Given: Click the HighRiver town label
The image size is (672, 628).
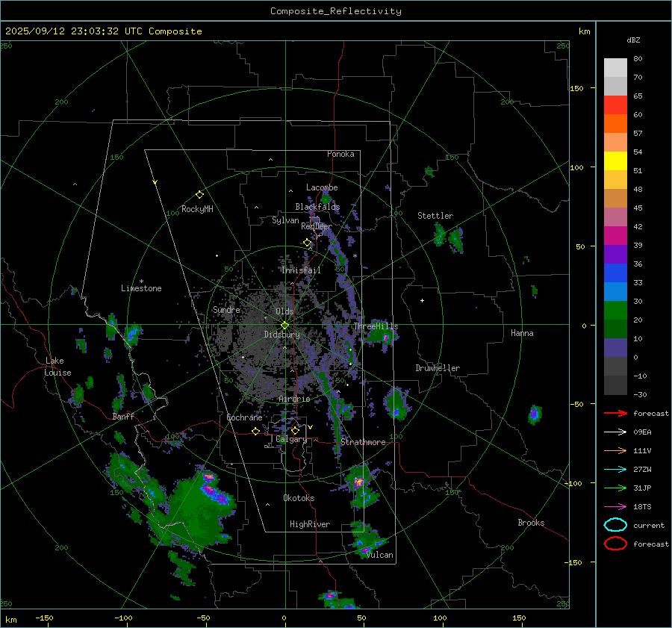Looking at the screenshot, I should point(310,524).
